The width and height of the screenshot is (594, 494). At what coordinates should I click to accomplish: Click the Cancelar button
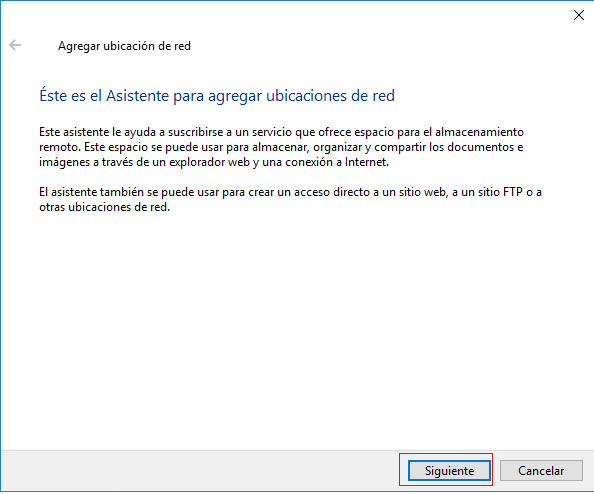click(541, 471)
